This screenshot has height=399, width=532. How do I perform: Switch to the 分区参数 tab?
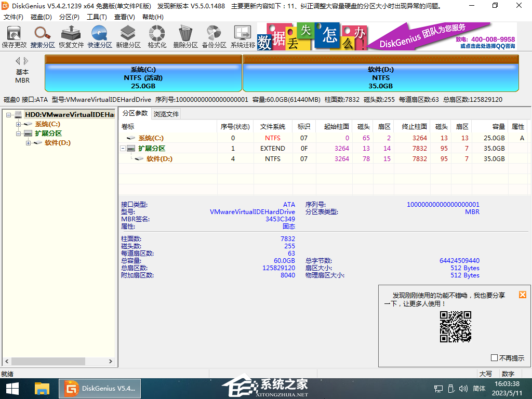[135, 113]
